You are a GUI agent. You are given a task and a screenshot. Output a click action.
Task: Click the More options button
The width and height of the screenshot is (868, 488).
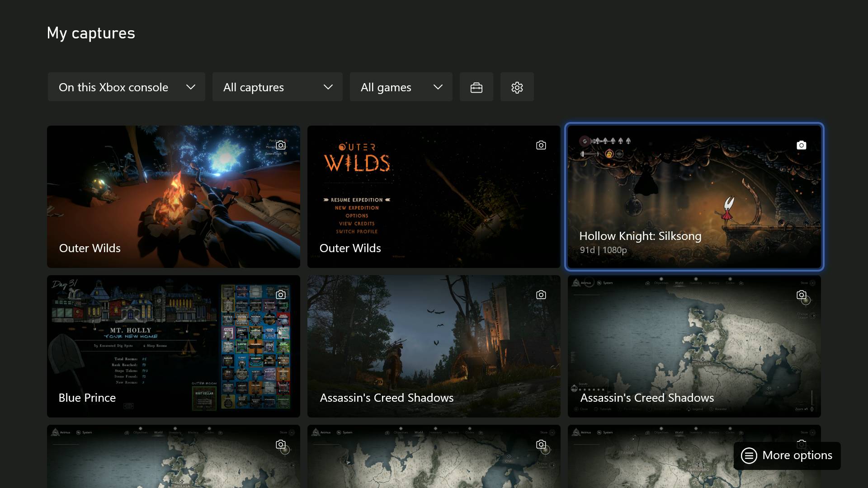tap(787, 455)
